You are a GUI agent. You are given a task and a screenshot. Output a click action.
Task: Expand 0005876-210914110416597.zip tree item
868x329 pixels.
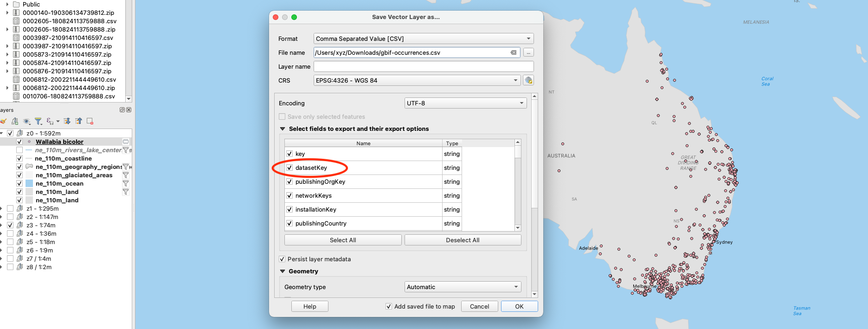(x=7, y=71)
